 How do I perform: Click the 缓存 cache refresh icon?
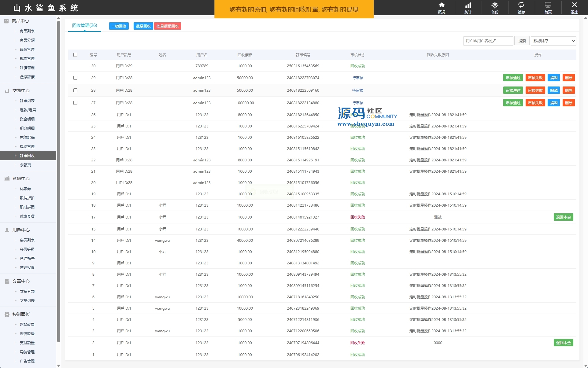(x=521, y=5)
